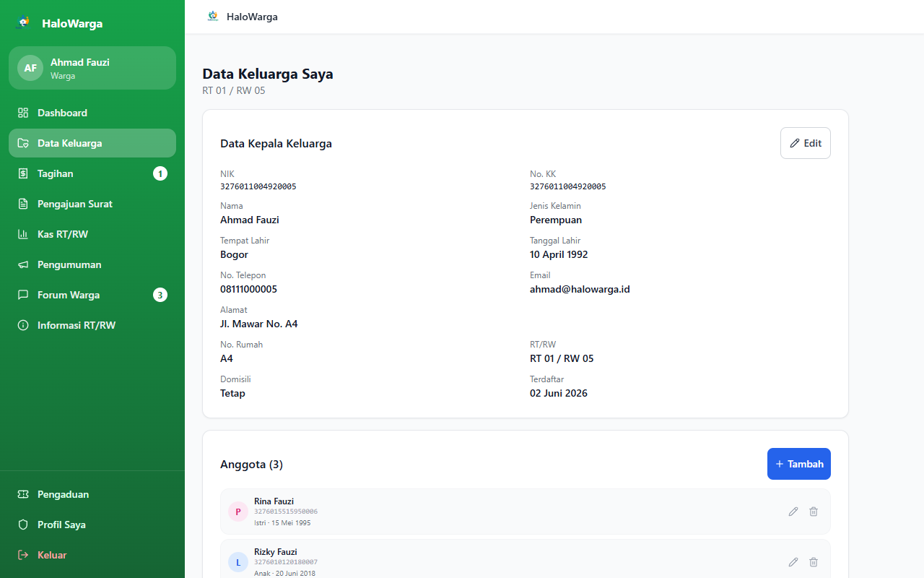Click the HaloWarga logo in the top bar
924x578 pixels.
coord(212,16)
